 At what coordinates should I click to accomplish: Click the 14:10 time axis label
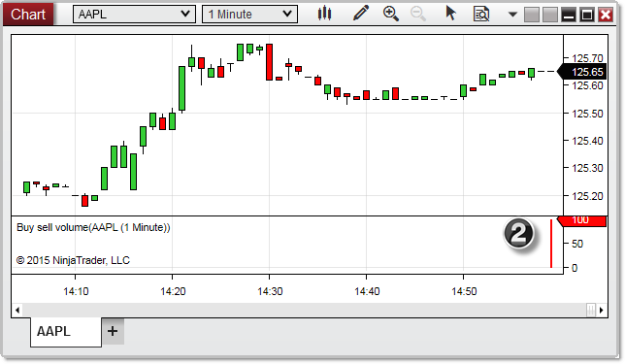[x=76, y=291]
